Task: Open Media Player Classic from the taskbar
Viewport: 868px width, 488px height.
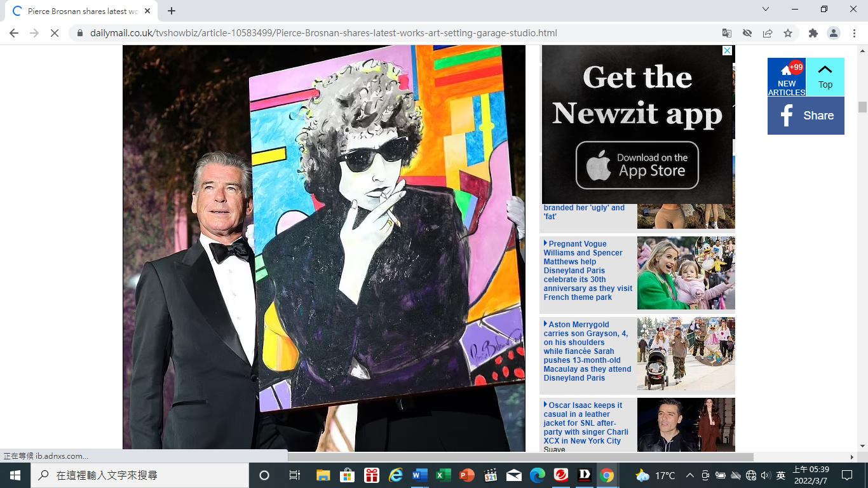Action: pyautogui.click(x=491, y=475)
